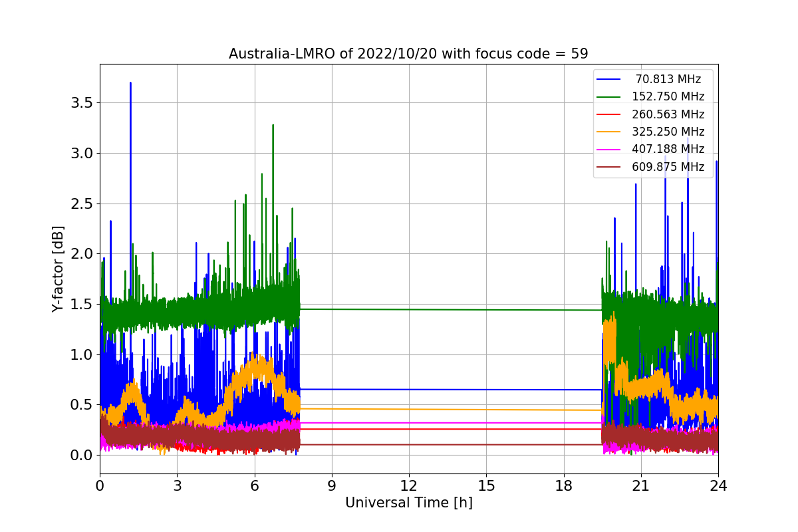Click the flat red line across the data gap

451,429
